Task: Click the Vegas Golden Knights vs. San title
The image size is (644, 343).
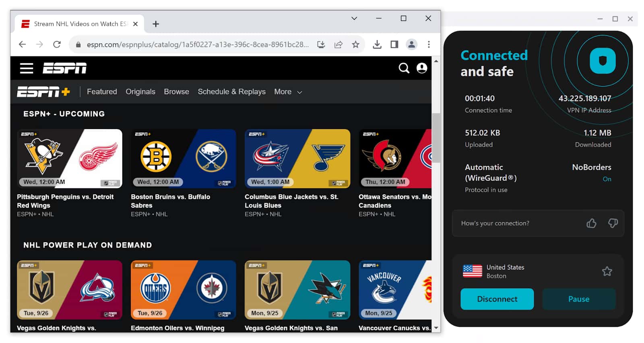Action: click(x=291, y=328)
